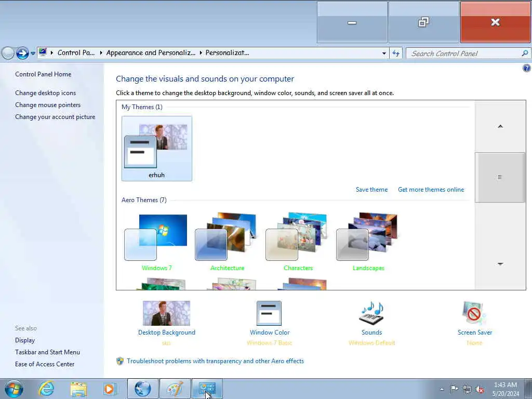Viewport: 532px width, 399px height.
Task: Open Control Panel Home
Action: [43, 74]
